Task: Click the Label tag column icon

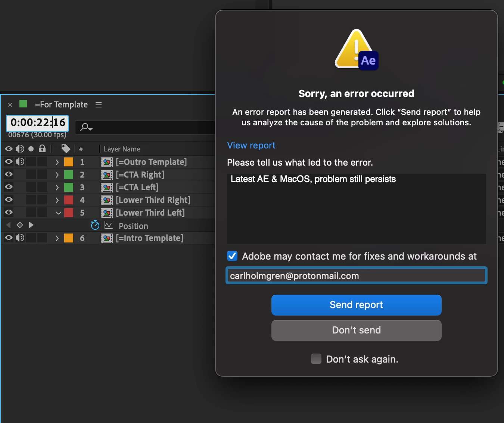Action: [x=66, y=149]
